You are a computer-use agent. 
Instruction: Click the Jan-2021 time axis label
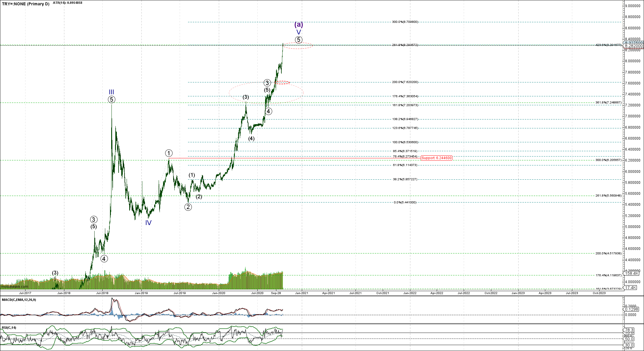302,293
